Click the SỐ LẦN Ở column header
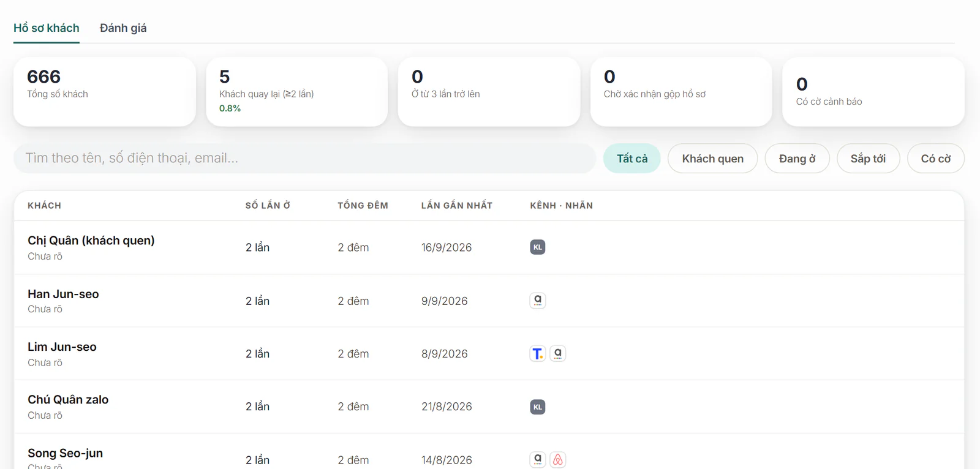This screenshot has width=980, height=469. coord(268,206)
